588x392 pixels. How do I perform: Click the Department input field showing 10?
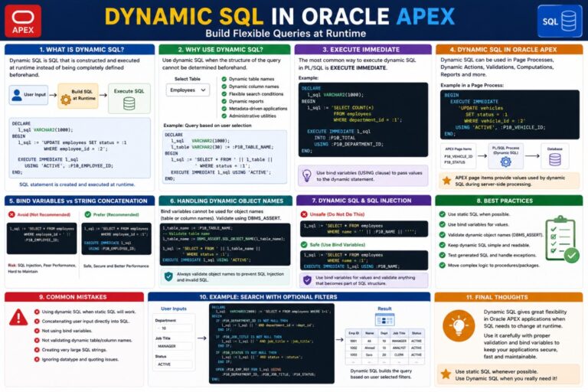click(x=174, y=328)
